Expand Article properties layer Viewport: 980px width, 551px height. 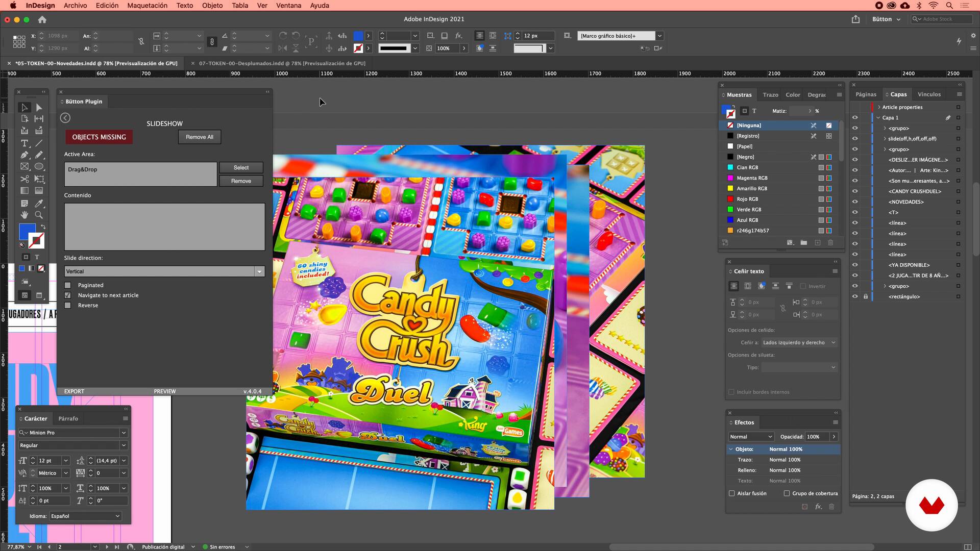pyautogui.click(x=879, y=107)
